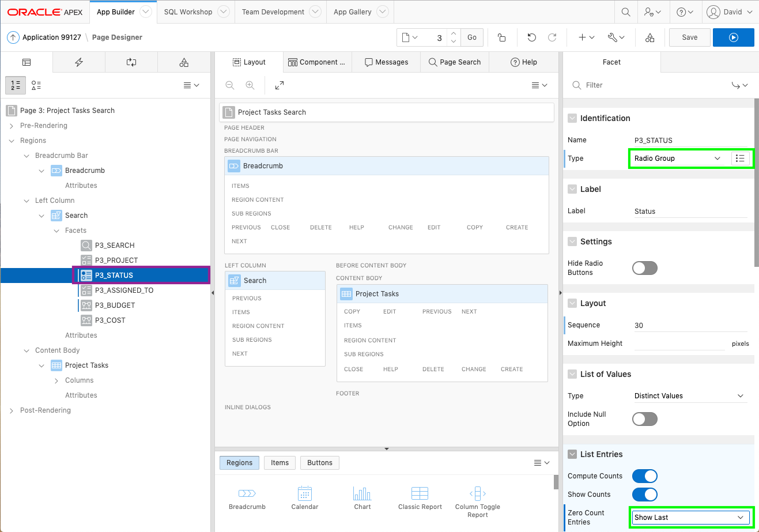
Task: Open the Zero Count Entries dropdown
Action: click(x=689, y=518)
